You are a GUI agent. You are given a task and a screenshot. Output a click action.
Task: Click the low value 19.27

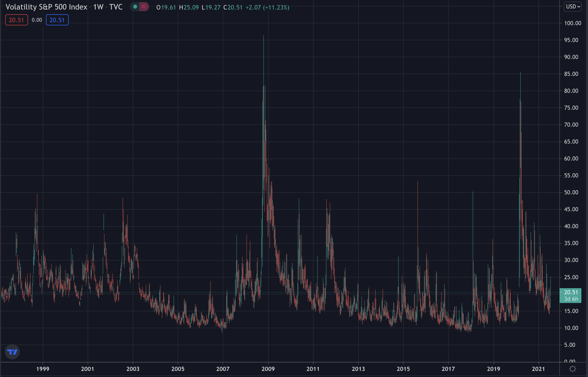click(x=213, y=7)
